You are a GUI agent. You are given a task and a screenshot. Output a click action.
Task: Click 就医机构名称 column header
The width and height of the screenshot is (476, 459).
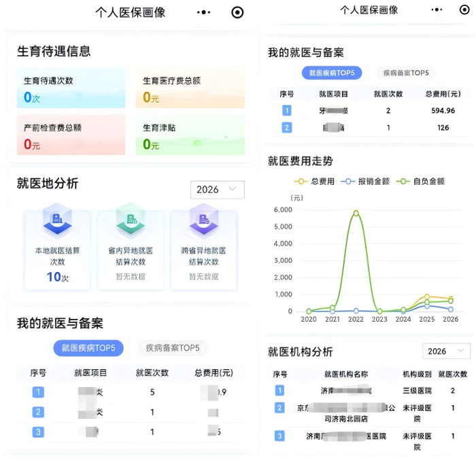click(346, 374)
